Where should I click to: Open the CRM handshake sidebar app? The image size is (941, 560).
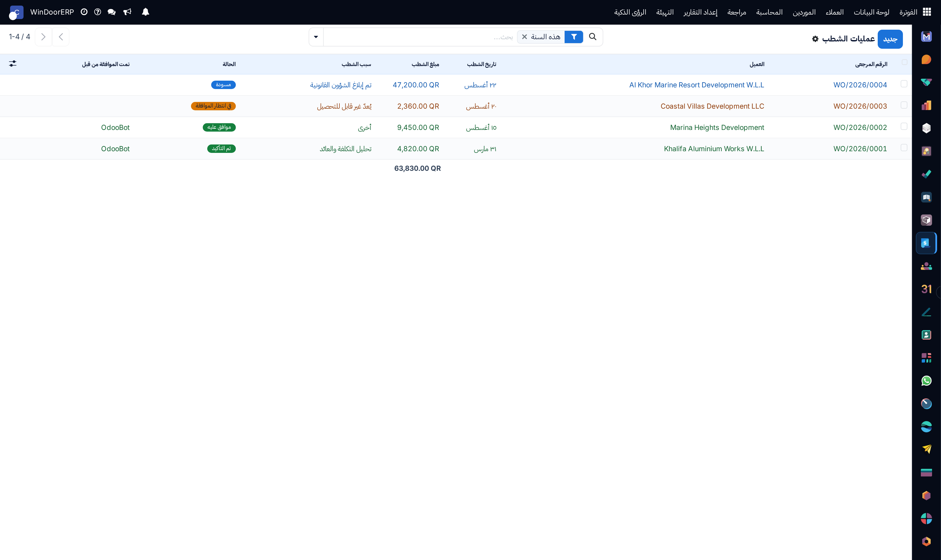[x=926, y=82]
